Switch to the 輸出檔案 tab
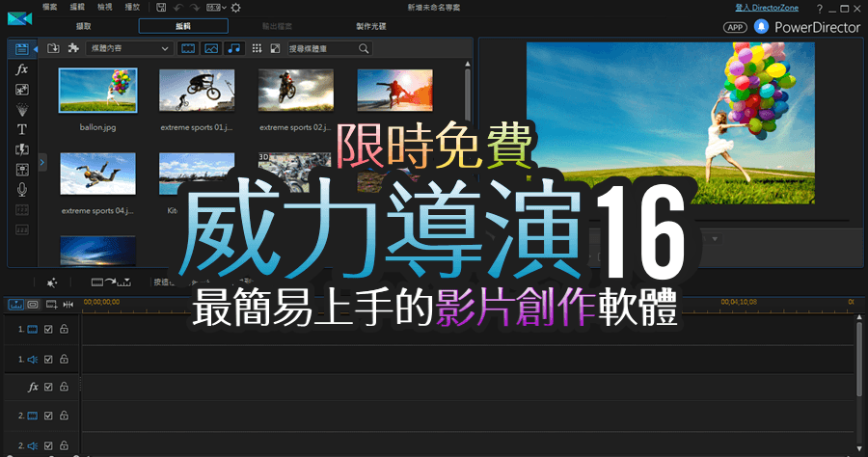Screen dimensions: 868x457 point(278,26)
